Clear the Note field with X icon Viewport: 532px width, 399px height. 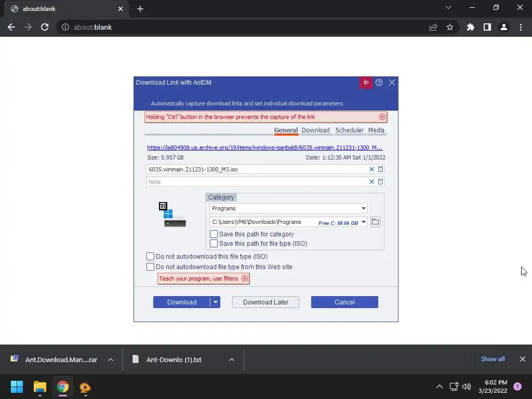pyautogui.click(x=371, y=182)
